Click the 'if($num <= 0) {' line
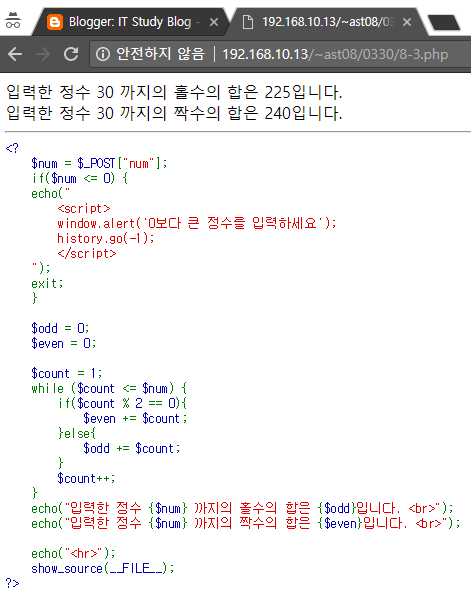The height and width of the screenshot is (594, 471). [x=80, y=178]
